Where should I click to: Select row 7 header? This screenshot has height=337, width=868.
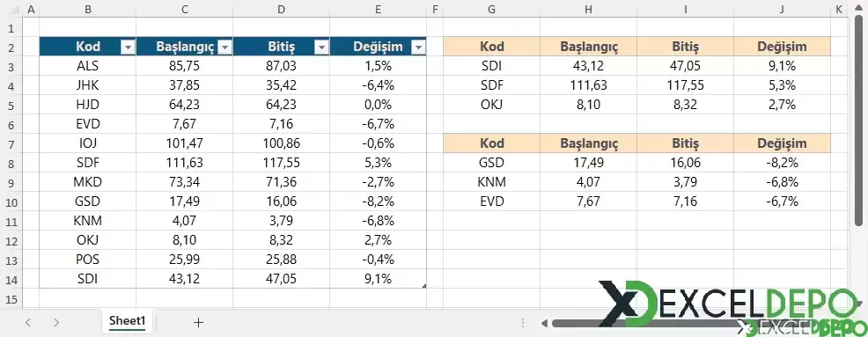click(x=11, y=144)
